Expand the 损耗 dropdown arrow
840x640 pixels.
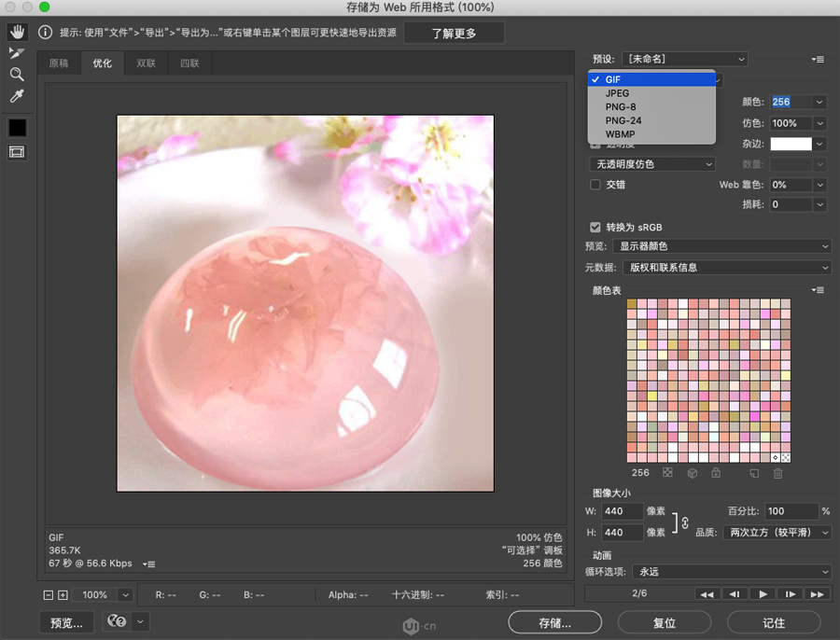tap(819, 204)
